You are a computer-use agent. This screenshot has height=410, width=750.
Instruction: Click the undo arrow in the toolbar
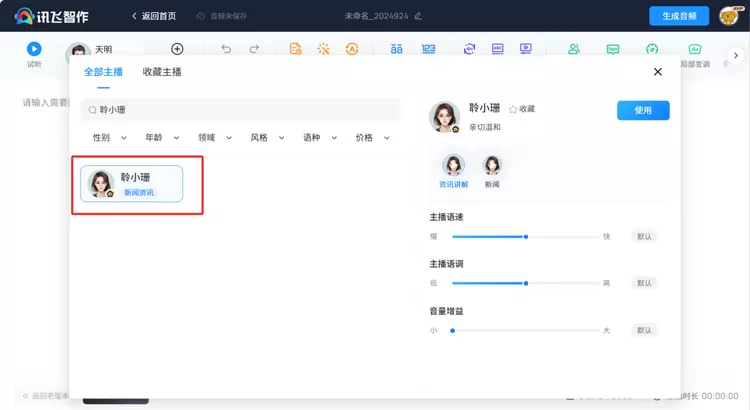[226, 48]
